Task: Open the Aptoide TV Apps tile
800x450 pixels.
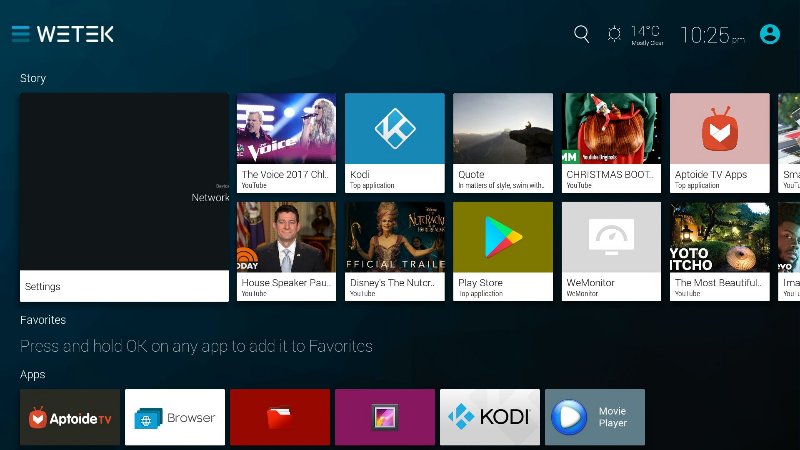Action: [x=719, y=142]
